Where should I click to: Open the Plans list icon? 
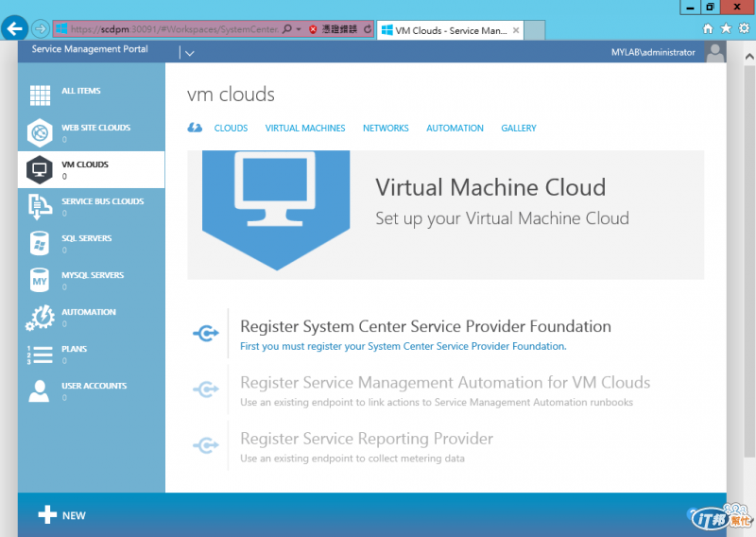[40, 355]
